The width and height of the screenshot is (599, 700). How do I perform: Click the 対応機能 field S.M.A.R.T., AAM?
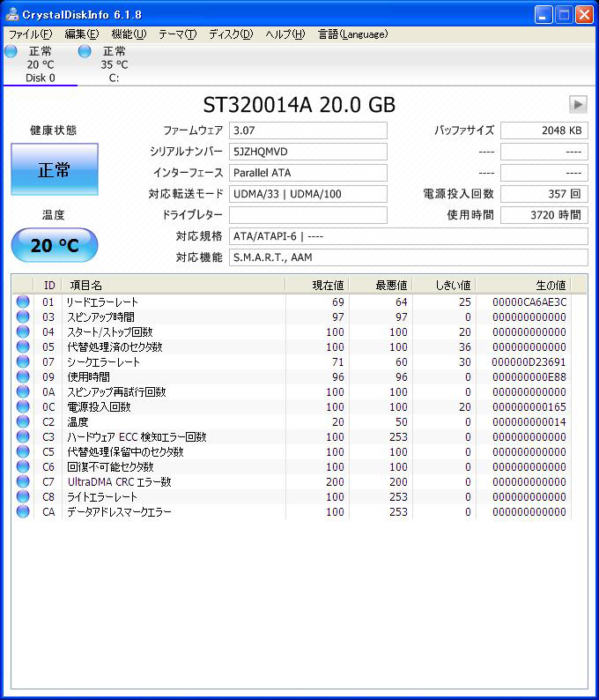click(x=409, y=257)
